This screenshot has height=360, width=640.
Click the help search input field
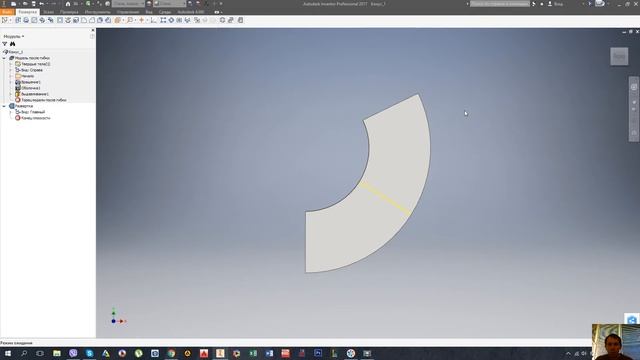point(500,4)
